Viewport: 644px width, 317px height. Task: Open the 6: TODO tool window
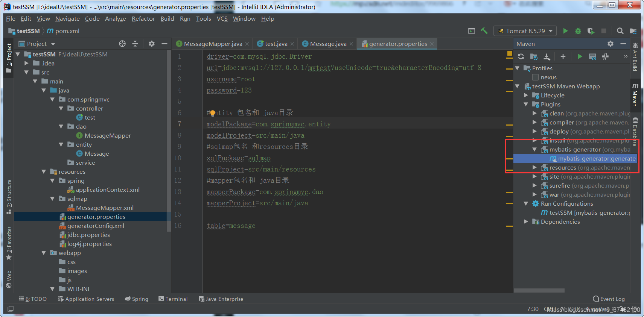pyautogui.click(x=33, y=299)
